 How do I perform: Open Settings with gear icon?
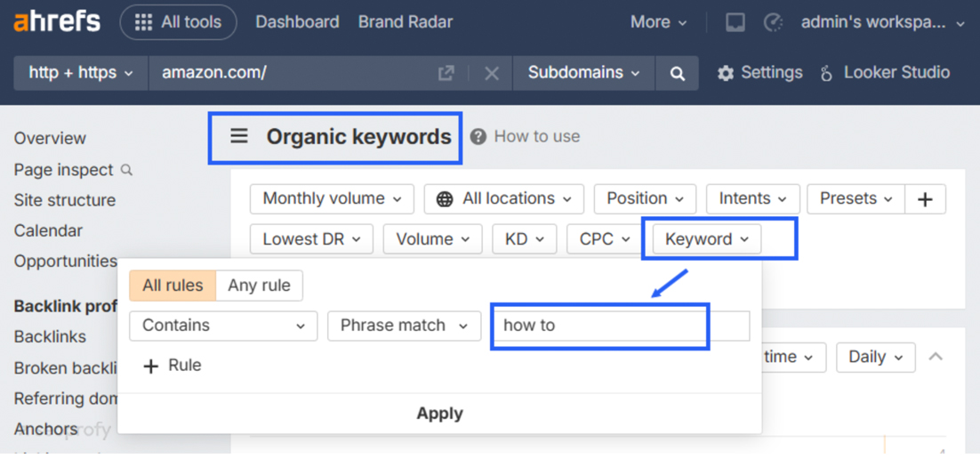tap(759, 73)
